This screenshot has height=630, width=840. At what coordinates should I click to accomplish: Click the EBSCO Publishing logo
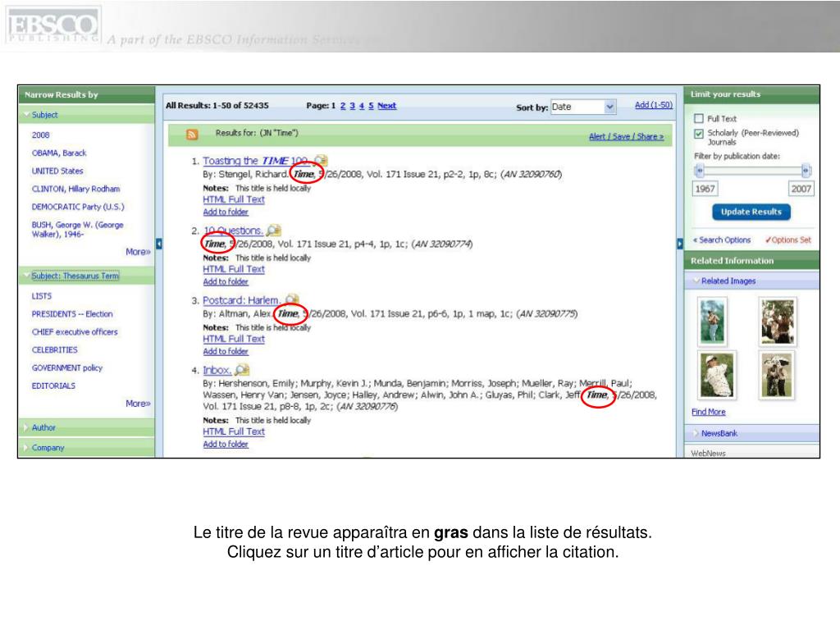pos(53,25)
